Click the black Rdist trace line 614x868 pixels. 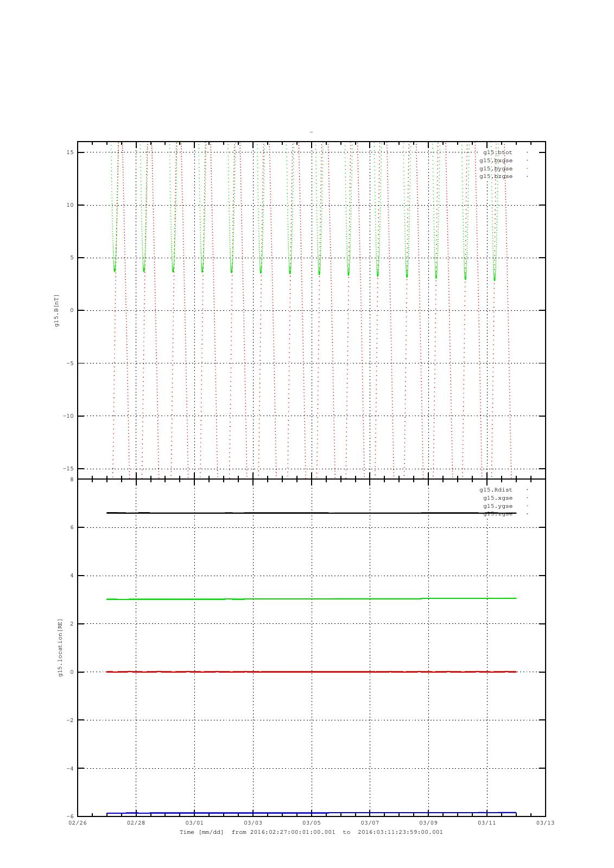click(311, 513)
